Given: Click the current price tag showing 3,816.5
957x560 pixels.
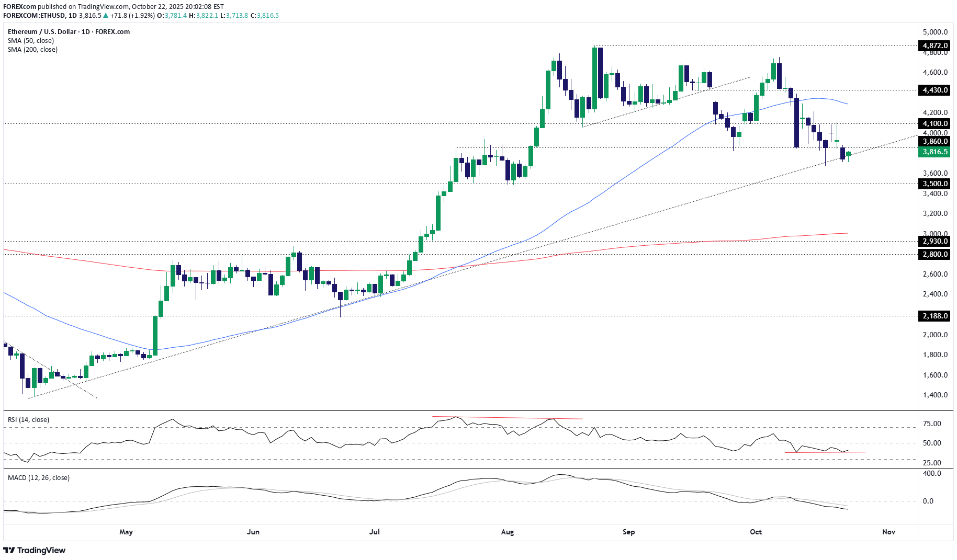Looking at the screenshot, I should pos(935,152).
